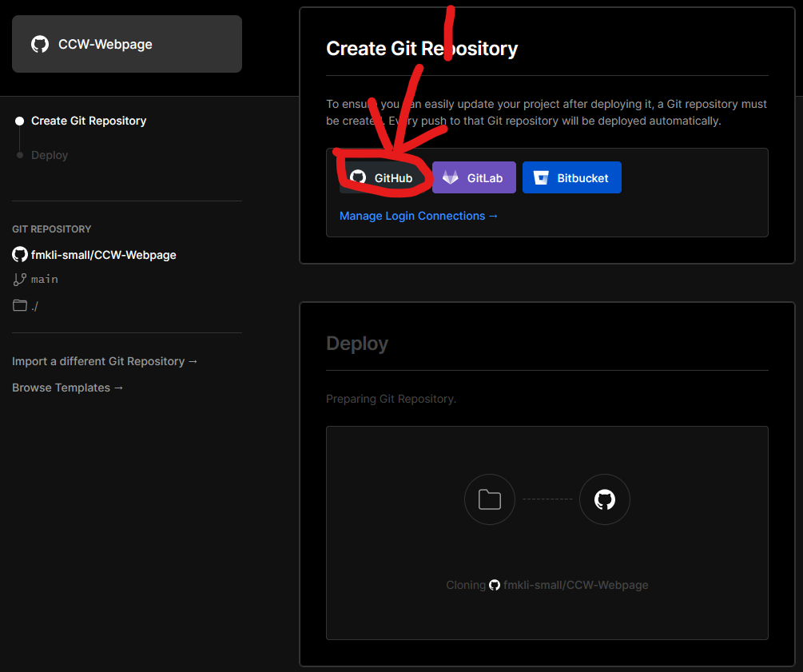Click the GitHub circle icon in Deploy panel
Screen dimensions: 803x672
click(x=605, y=499)
